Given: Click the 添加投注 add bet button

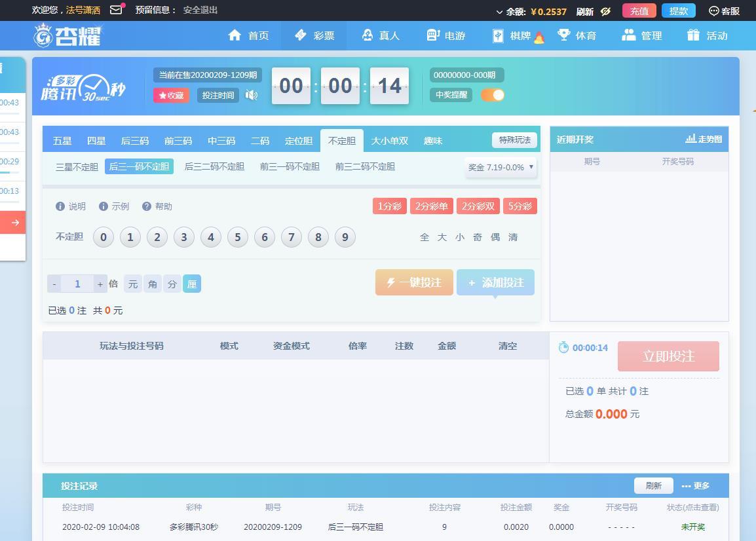Looking at the screenshot, I should [495, 282].
